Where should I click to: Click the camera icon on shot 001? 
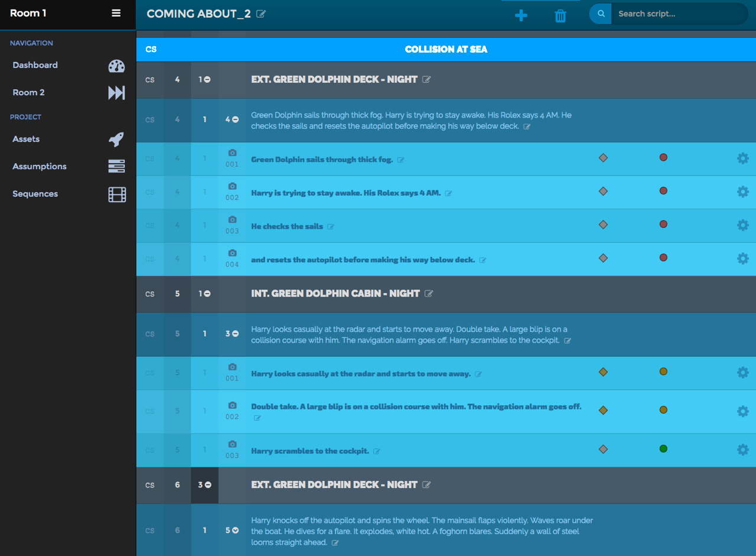tap(232, 153)
